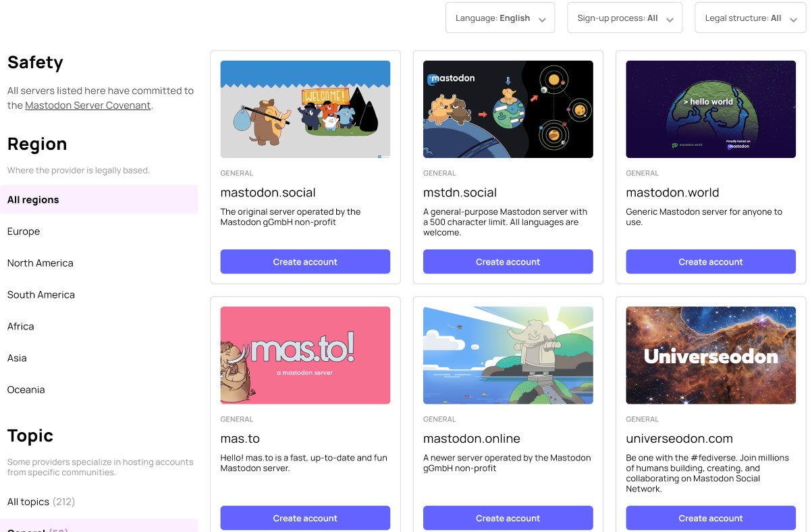Open the Mastodon Server Covenant link

point(88,105)
